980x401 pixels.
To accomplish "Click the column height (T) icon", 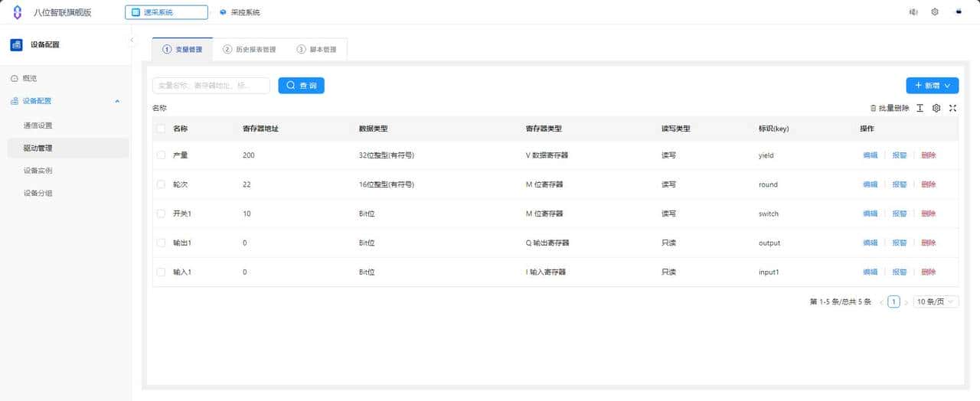I will (920, 108).
